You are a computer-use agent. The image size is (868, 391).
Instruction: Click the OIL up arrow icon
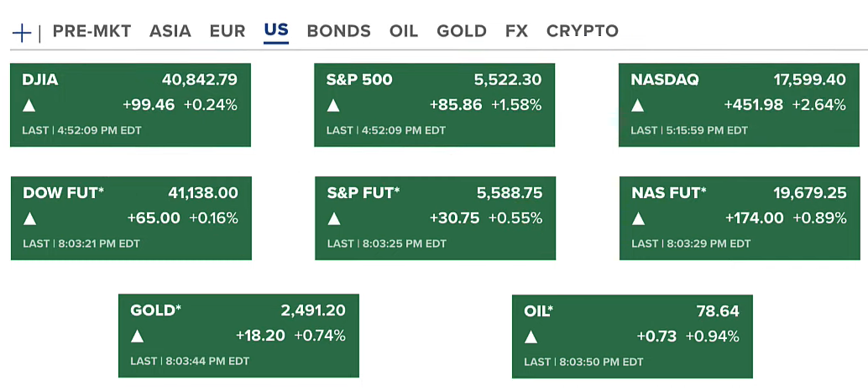[x=531, y=337]
